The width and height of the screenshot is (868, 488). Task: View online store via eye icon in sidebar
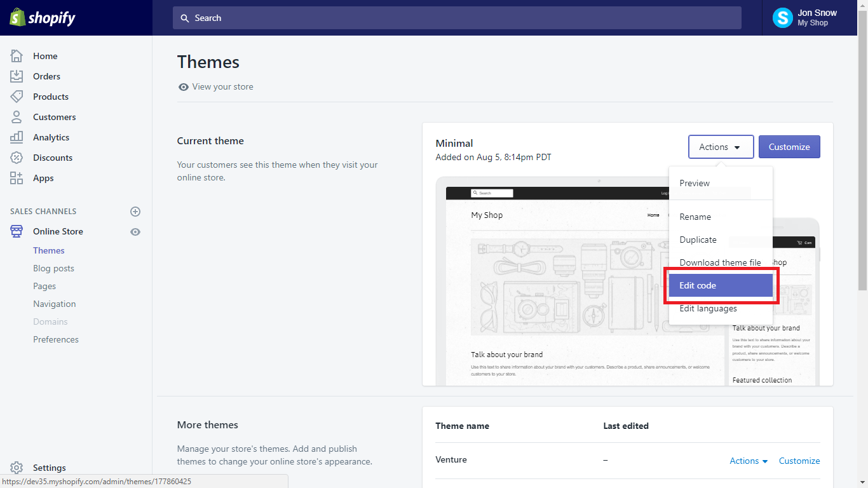click(135, 232)
